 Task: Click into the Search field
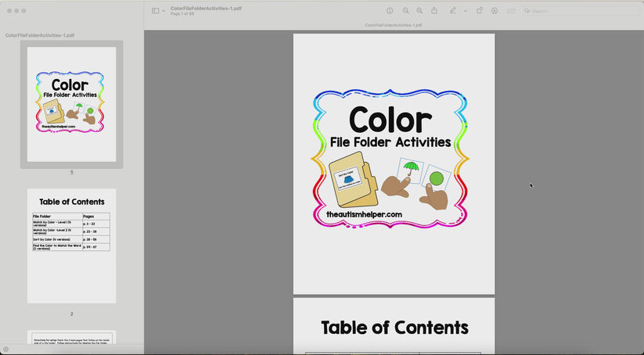click(582, 11)
